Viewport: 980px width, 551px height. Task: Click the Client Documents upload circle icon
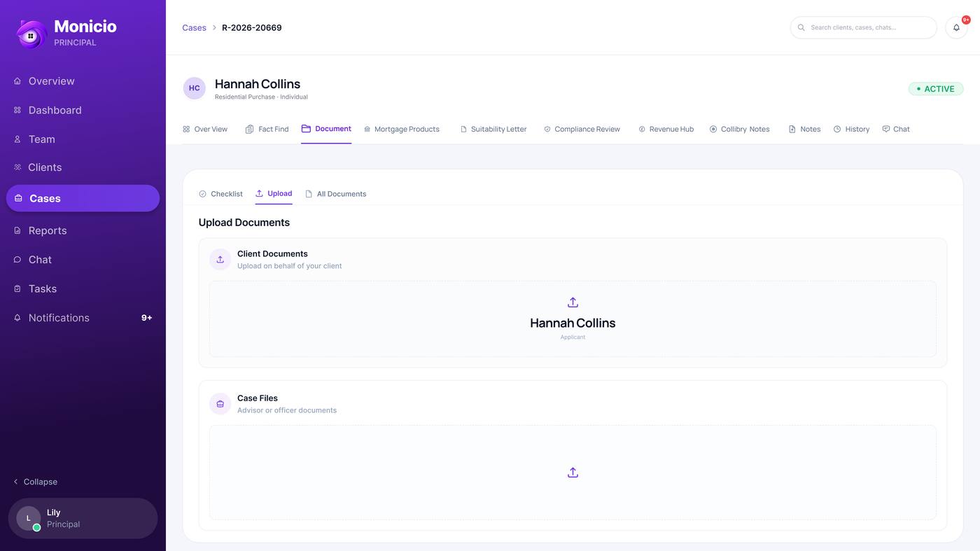220,260
